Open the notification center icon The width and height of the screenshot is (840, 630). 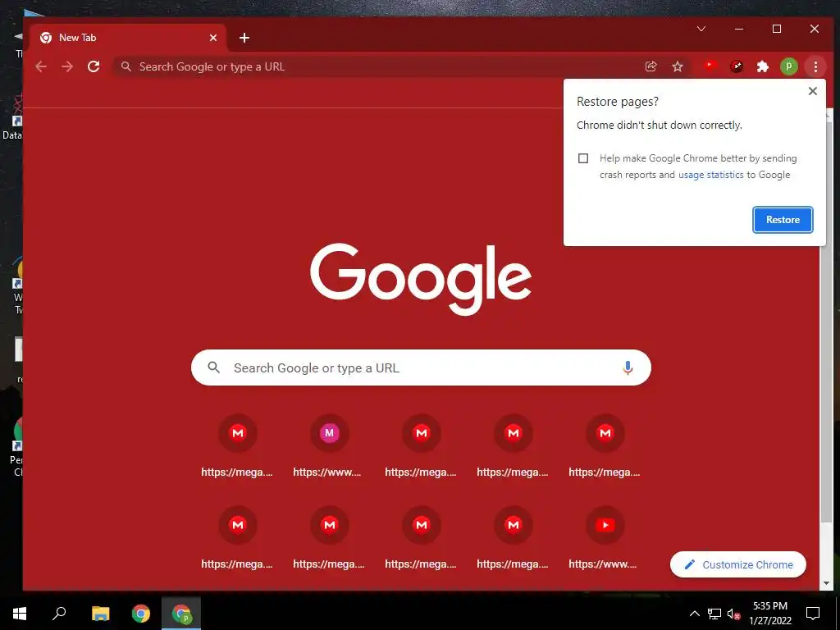(x=813, y=614)
